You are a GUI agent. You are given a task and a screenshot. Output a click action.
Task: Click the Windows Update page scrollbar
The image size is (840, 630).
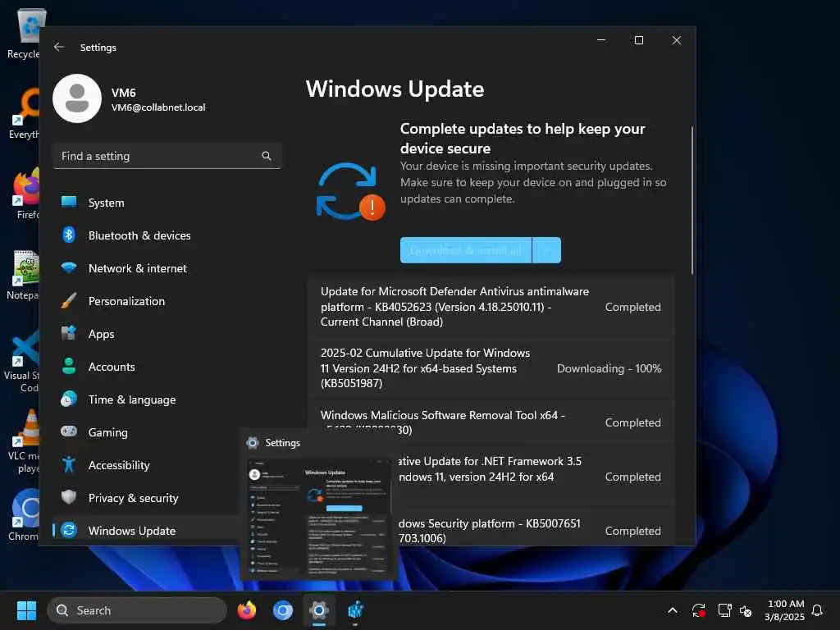pos(692,200)
